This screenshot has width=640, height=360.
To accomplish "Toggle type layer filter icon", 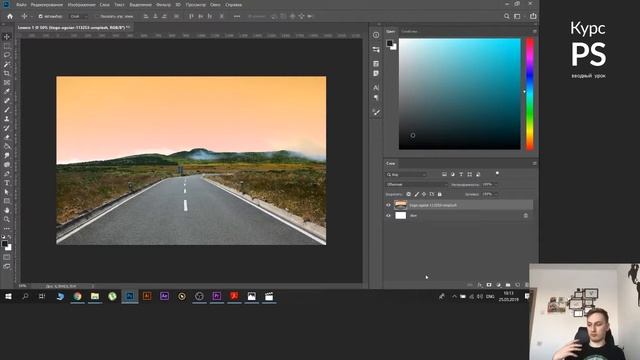I will (461, 174).
